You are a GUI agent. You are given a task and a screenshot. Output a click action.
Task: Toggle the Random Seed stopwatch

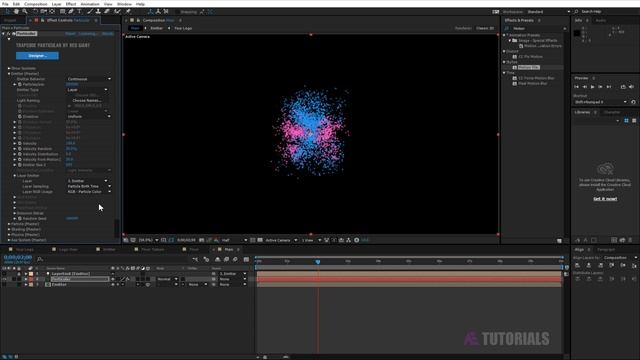(20, 218)
